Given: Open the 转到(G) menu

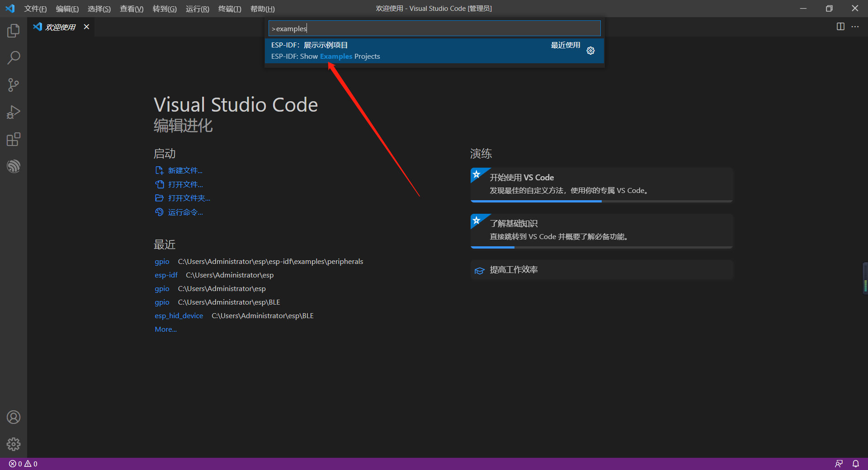Looking at the screenshot, I should pos(165,9).
